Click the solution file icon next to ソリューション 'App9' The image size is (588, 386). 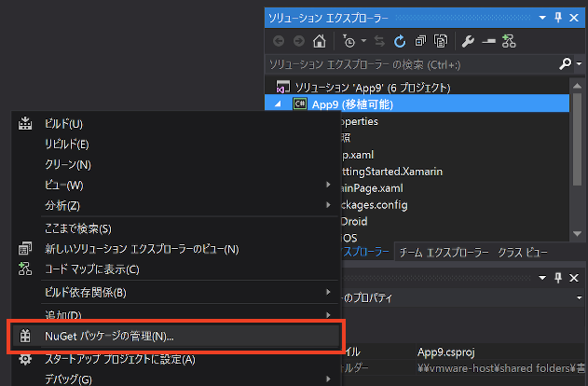[x=283, y=87]
